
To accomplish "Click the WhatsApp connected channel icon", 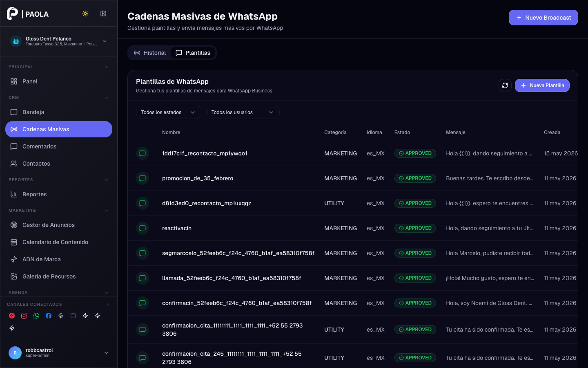I will (x=36, y=316).
